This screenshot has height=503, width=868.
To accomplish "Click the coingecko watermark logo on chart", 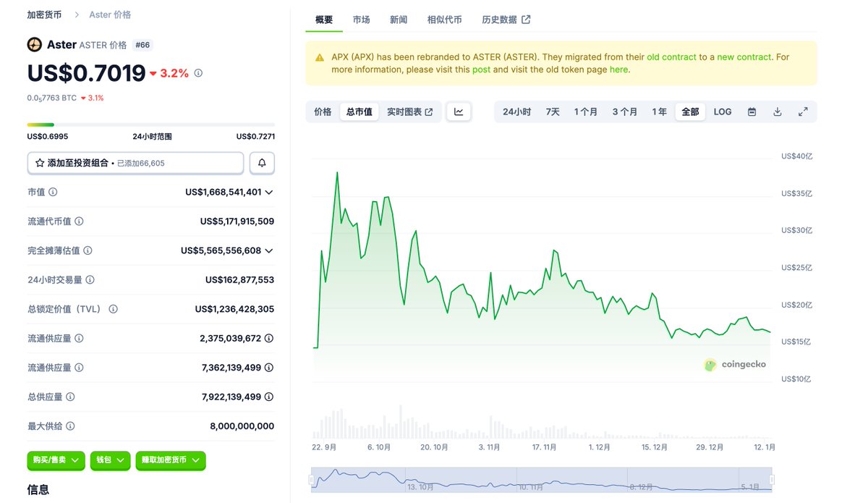I will 710,365.
